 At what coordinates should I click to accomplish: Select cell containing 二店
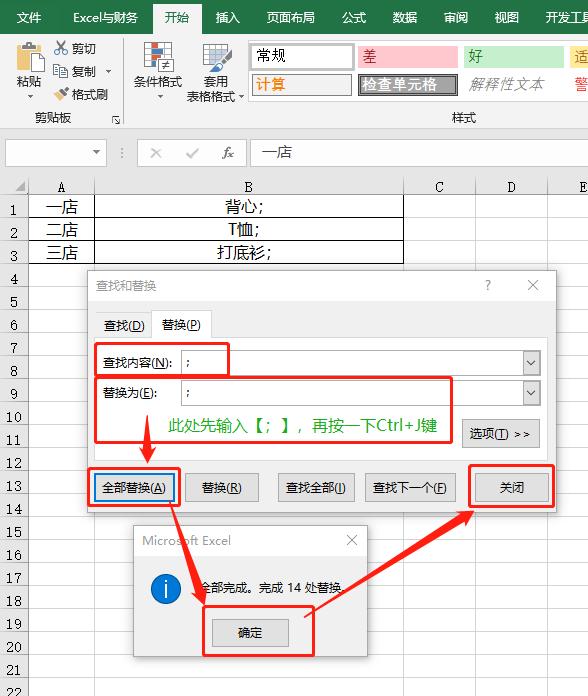(62, 229)
